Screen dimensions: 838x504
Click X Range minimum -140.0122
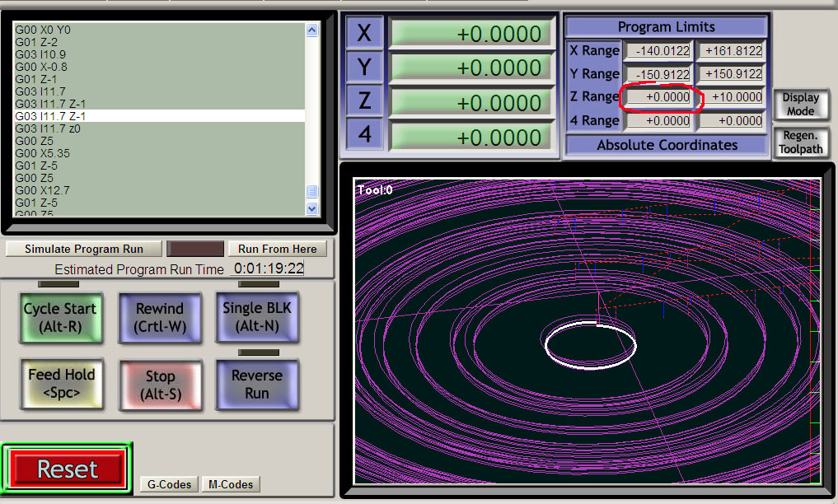pyautogui.click(x=658, y=51)
